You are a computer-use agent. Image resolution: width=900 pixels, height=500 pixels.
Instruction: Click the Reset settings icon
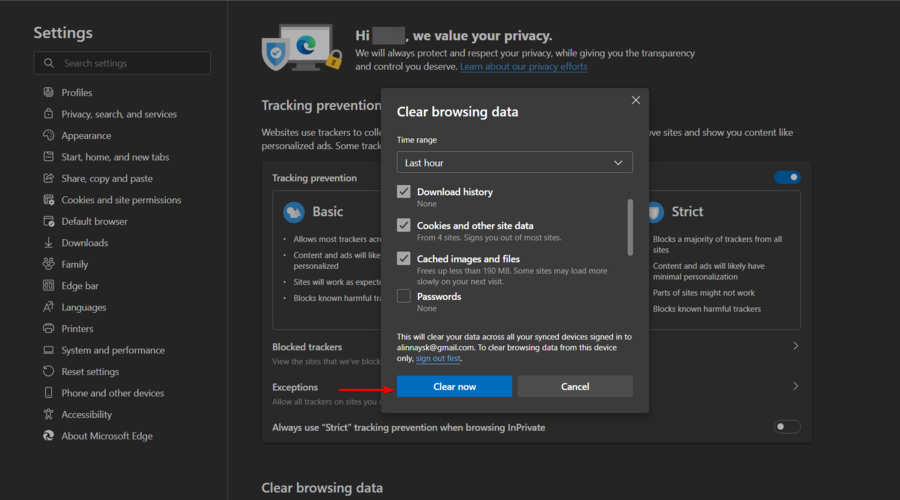(48, 371)
